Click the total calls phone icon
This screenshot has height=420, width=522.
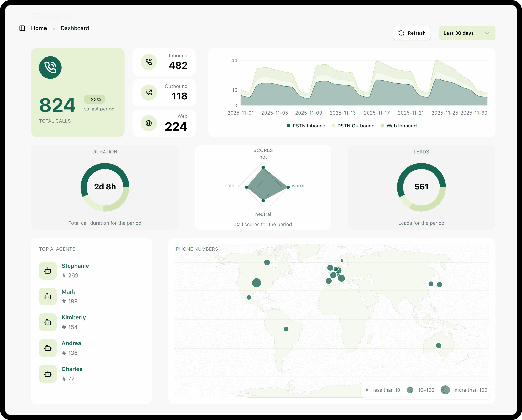tap(50, 67)
